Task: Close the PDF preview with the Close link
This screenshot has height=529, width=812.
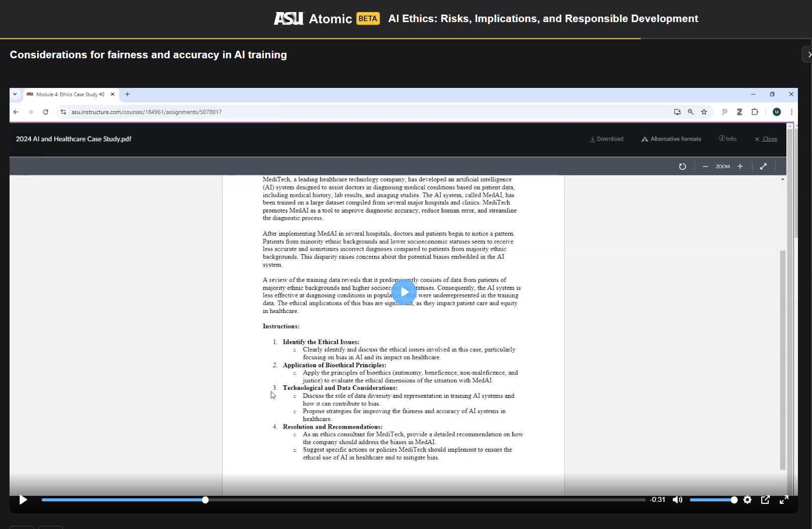Action: (766, 139)
